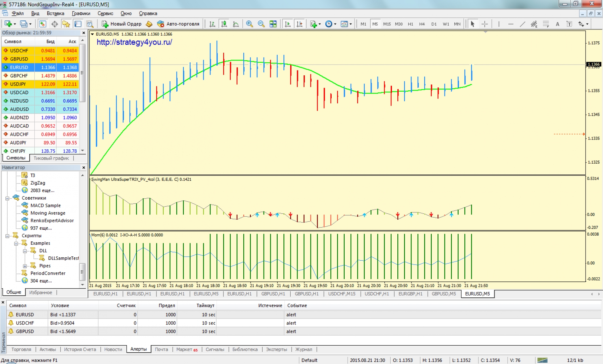Viewport: 603px width, 364px height.
Task: Select the trendline drawing tool
Action: [522, 24]
